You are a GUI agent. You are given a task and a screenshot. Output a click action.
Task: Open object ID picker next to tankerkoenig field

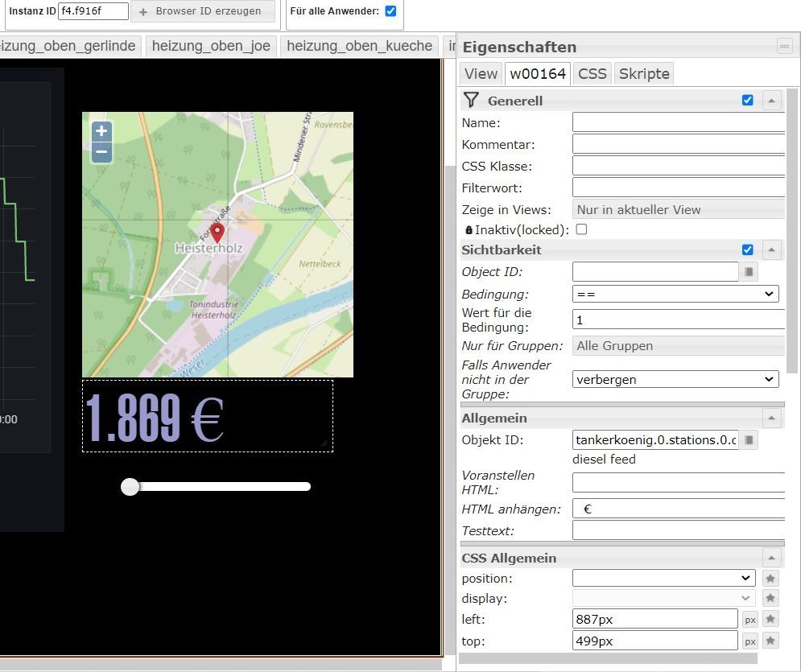pyautogui.click(x=749, y=440)
